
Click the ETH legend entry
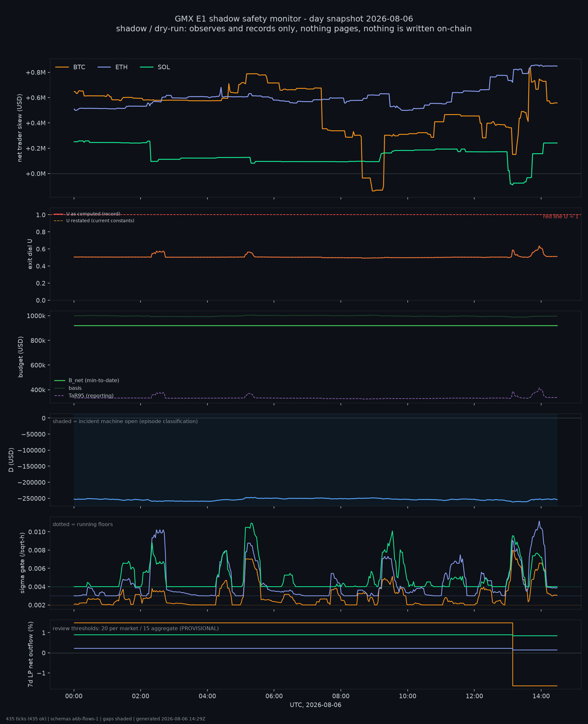coord(112,67)
